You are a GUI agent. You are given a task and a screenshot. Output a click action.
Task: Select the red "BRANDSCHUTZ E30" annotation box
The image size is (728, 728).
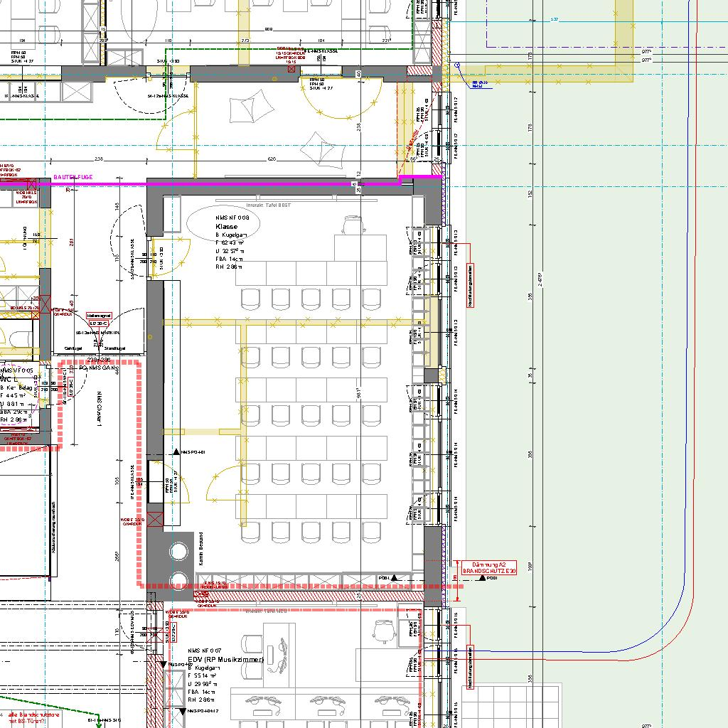coord(489,567)
